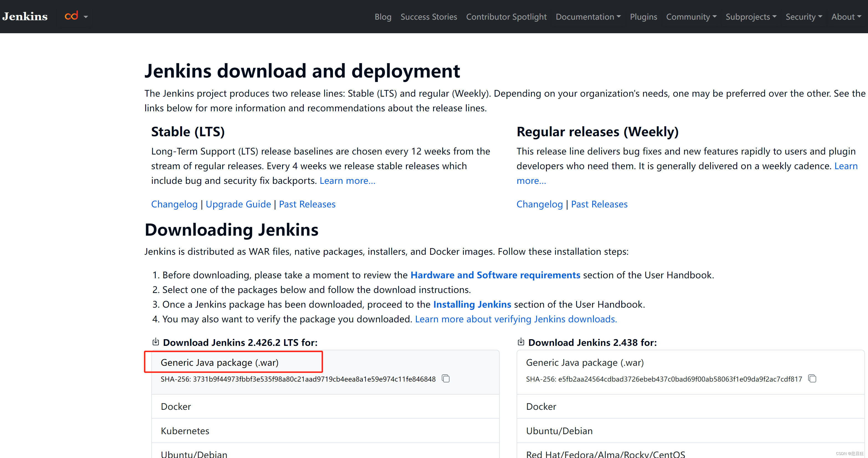Select Docker under Weekly downloads

(690, 406)
